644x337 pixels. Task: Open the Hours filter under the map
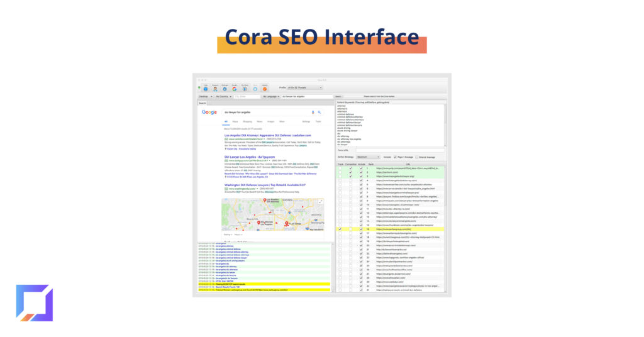(238, 235)
